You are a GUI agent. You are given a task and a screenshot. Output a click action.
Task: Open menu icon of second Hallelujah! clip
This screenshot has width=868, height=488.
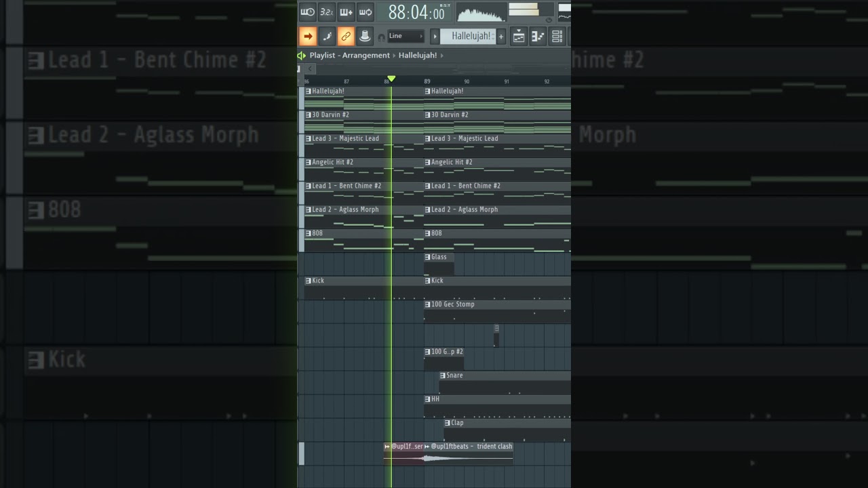pyautogui.click(x=428, y=91)
